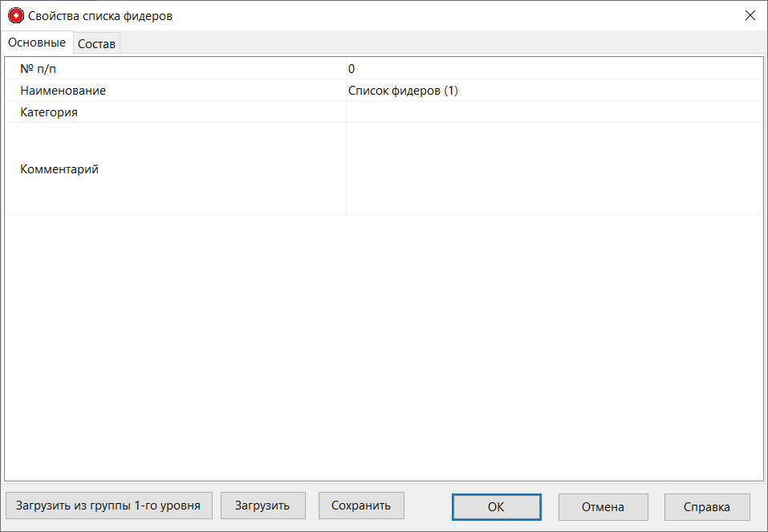This screenshot has width=768, height=532.
Task: Confirm the dialog with OK
Action: pyautogui.click(x=496, y=506)
